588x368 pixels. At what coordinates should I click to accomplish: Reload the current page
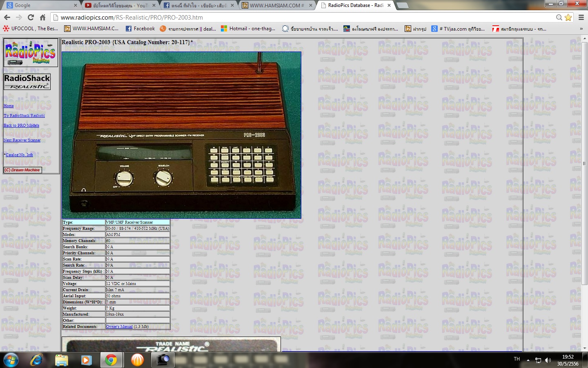click(x=31, y=17)
